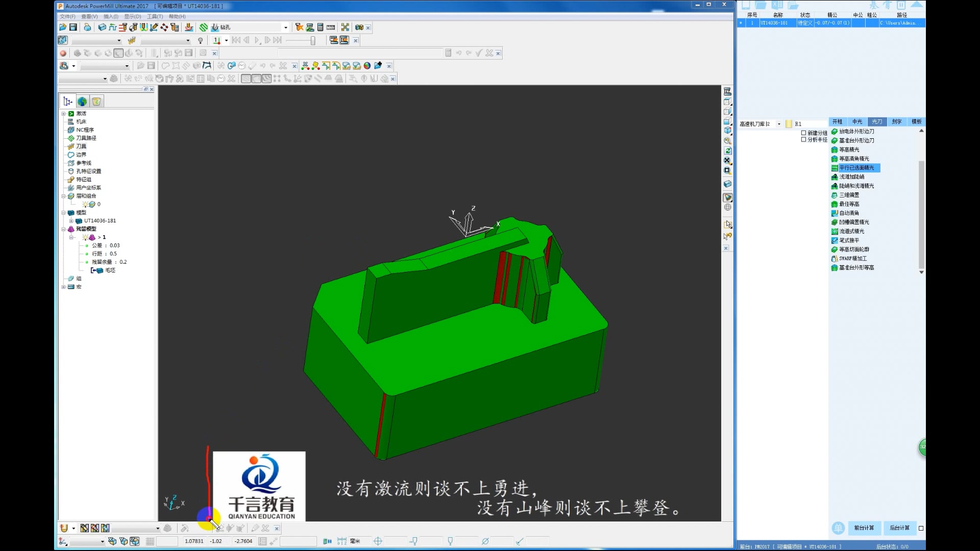The width and height of the screenshot is (980, 551).
Task: Tick the 分析半径 checkbox
Action: point(803,139)
